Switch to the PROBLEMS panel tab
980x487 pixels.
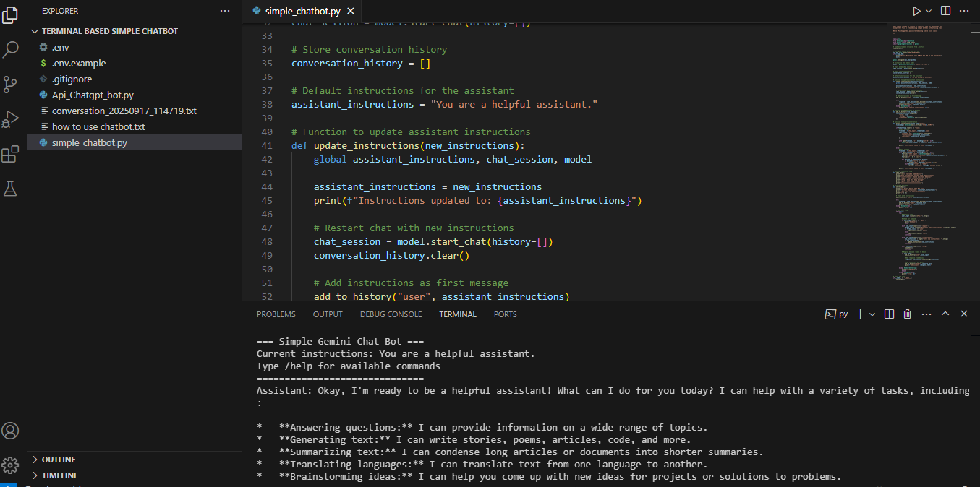(x=276, y=314)
